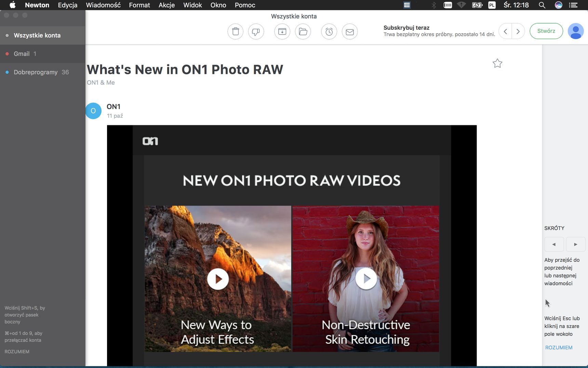Screen dimensions: 588x368
Task: Open the Akcje menu
Action: click(166, 5)
